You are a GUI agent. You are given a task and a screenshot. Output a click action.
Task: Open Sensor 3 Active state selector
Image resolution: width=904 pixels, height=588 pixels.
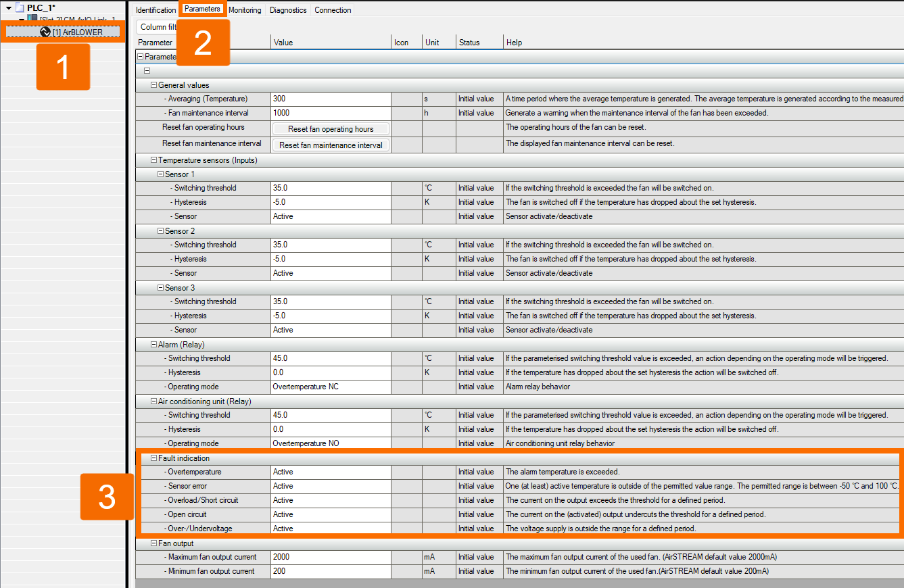tap(331, 330)
